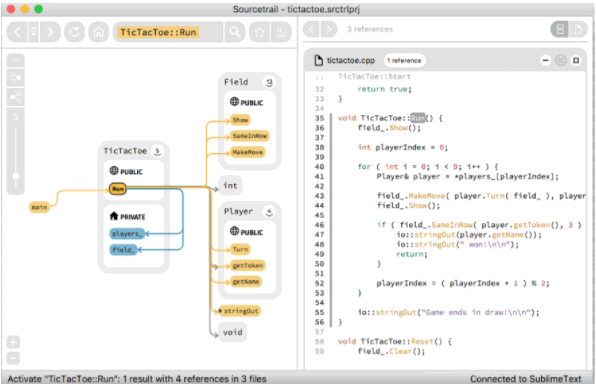
Task: Click the refresh project button
Action: [x=74, y=32]
